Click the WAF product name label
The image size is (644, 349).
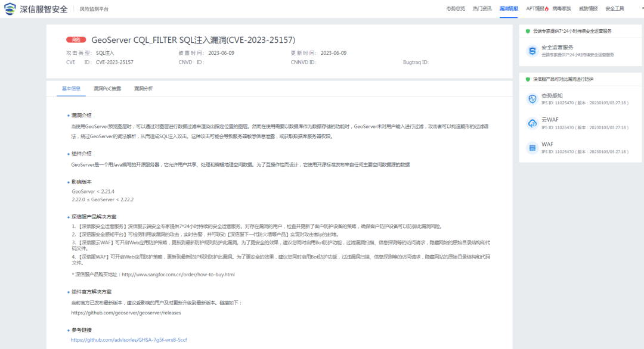click(x=547, y=144)
